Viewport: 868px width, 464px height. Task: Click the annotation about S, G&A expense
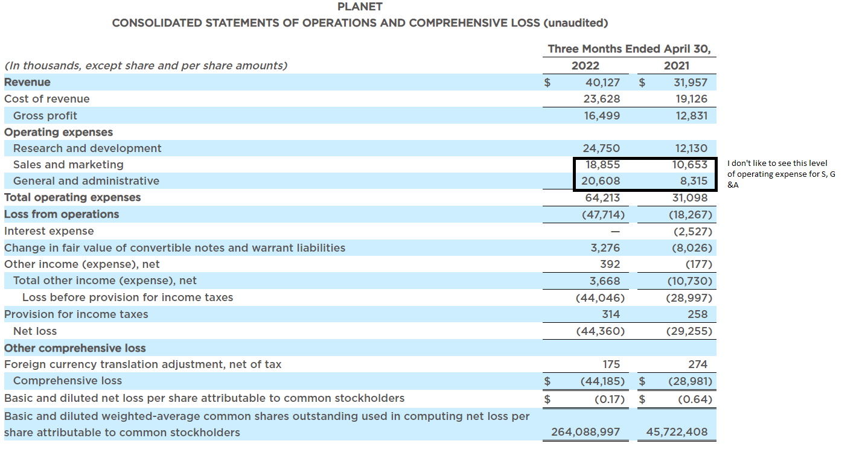(x=781, y=174)
